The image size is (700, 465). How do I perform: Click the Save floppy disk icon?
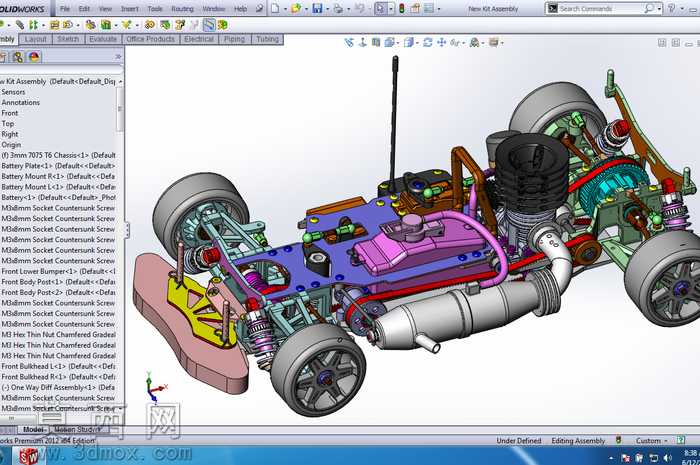pyautogui.click(x=317, y=8)
